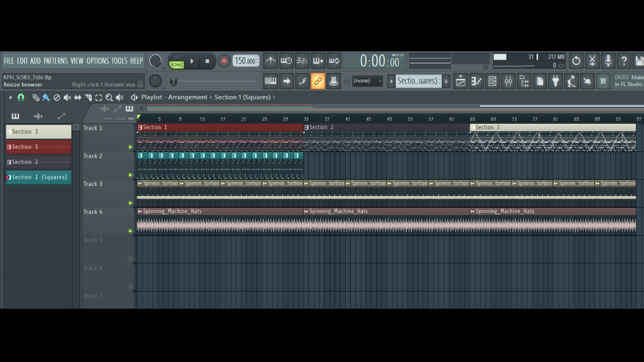Open the content library shopping cart
This screenshot has height=362, width=644.
pos(603,81)
